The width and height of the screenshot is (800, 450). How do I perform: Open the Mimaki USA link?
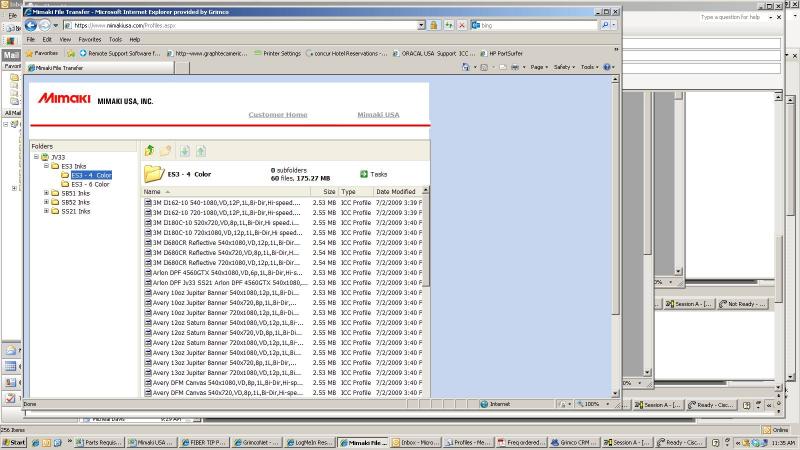[378, 115]
